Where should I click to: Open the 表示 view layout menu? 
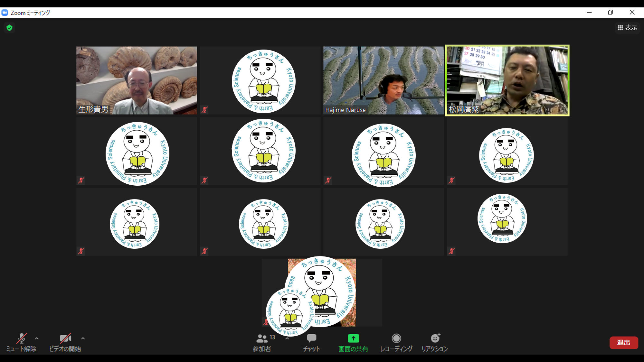point(627,28)
